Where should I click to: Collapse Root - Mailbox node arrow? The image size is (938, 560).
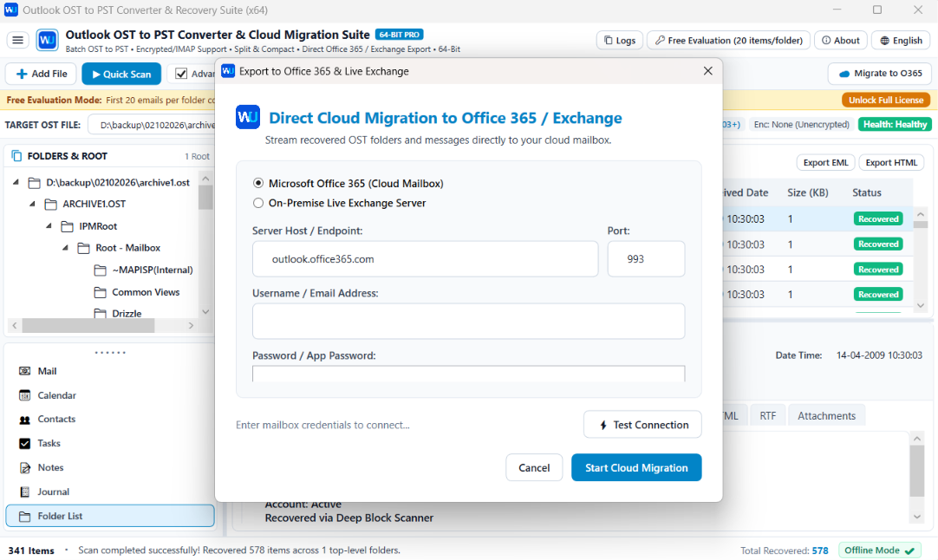click(65, 248)
